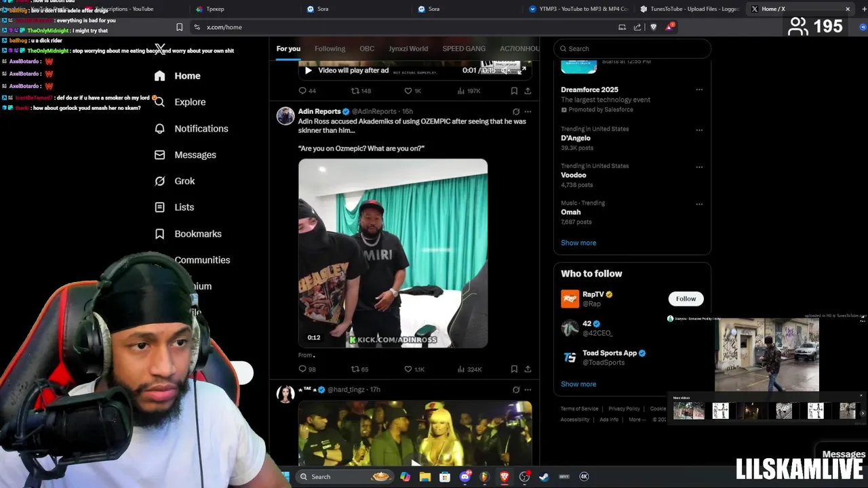This screenshot has height=488, width=868.
Task: Open the D'Angelo trending topic
Action: 576,138
